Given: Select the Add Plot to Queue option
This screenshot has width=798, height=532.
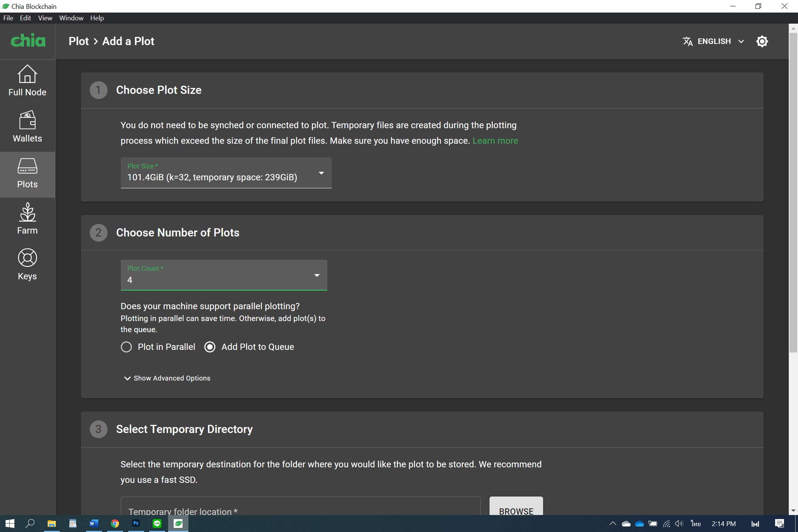Looking at the screenshot, I should (x=210, y=347).
